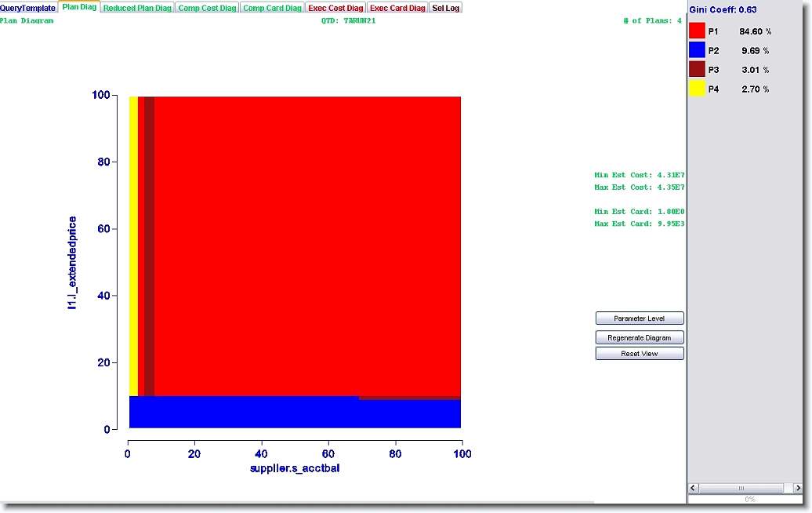
Task: Pick the blue P2 legend swatch
Action: tap(697, 50)
